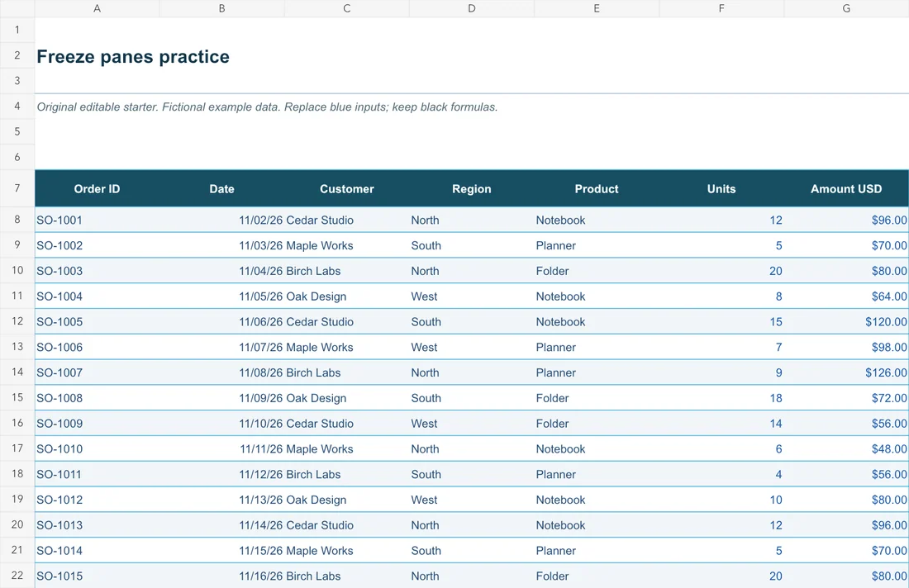Click the 'West' region in SO-1004 row
This screenshot has height=588, width=909.
coord(471,296)
